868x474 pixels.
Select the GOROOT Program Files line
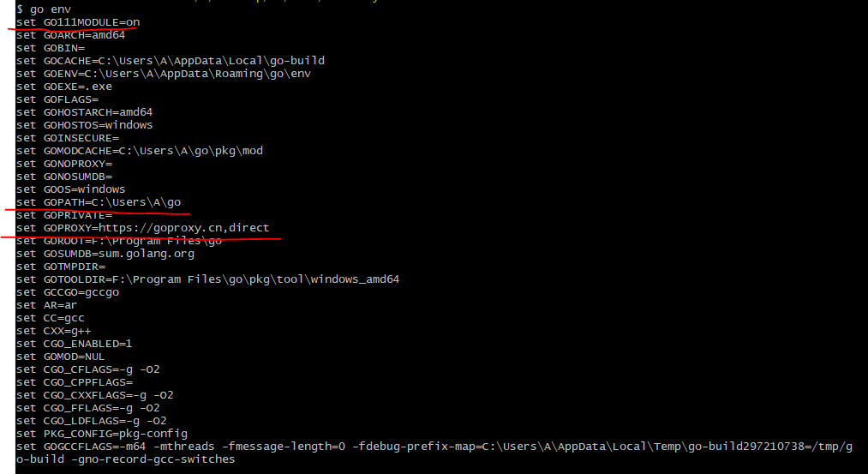pos(118,240)
